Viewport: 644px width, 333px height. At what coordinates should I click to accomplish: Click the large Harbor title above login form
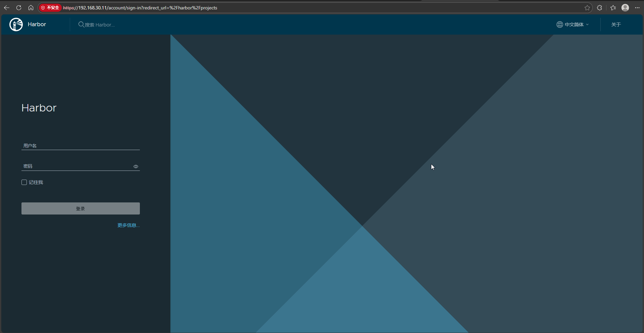click(x=39, y=108)
